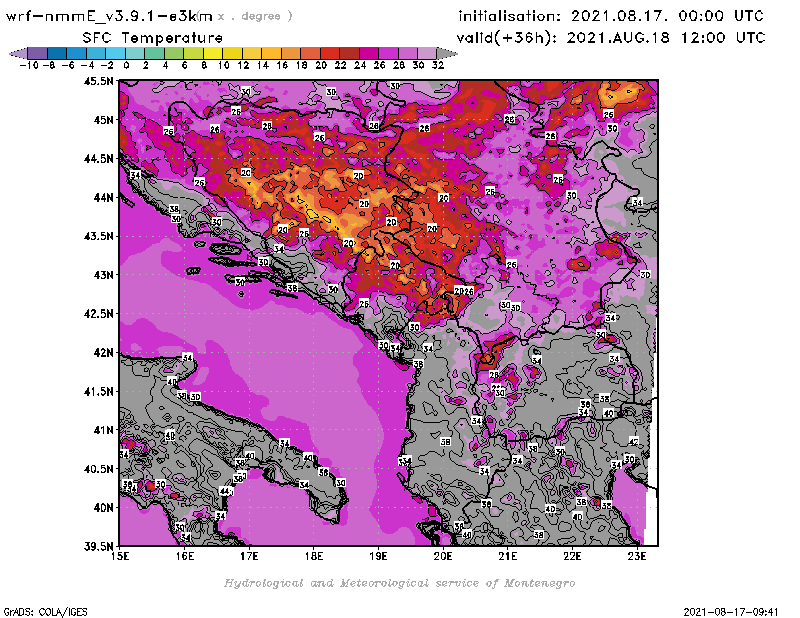Viewport: 800px width, 618px height.
Task: Select the purple -10 to -8 legend swatch
Action: [x=38, y=54]
